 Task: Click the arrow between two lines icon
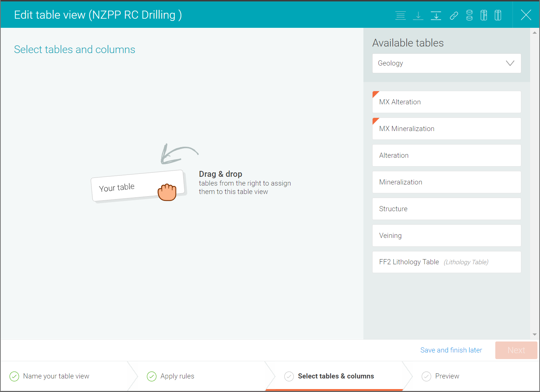tap(436, 15)
